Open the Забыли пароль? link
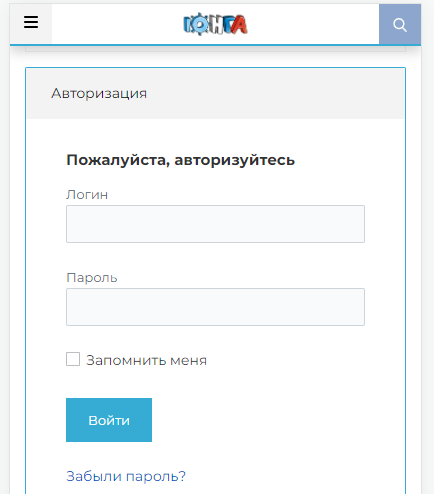The image size is (434, 494). 126,476
